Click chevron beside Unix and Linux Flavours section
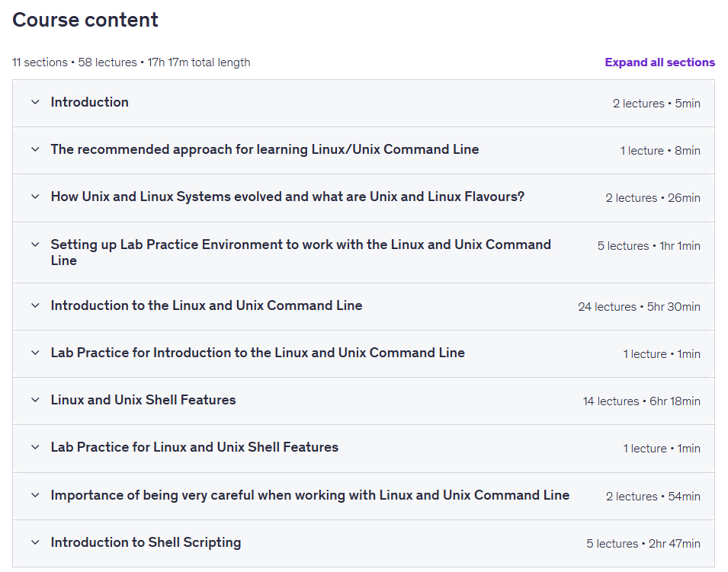 (x=35, y=197)
